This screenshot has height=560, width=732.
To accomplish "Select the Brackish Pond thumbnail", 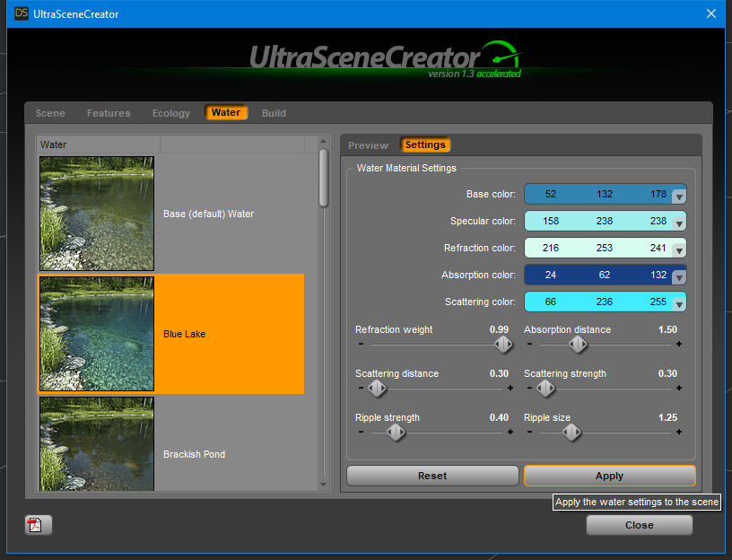I will click(x=97, y=443).
